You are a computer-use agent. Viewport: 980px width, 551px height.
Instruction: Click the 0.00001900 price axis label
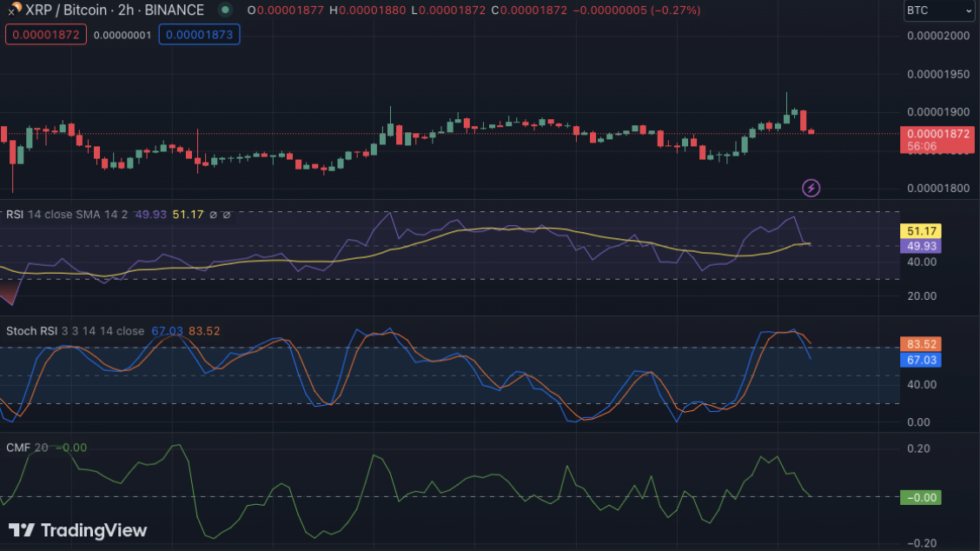[x=938, y=112]
